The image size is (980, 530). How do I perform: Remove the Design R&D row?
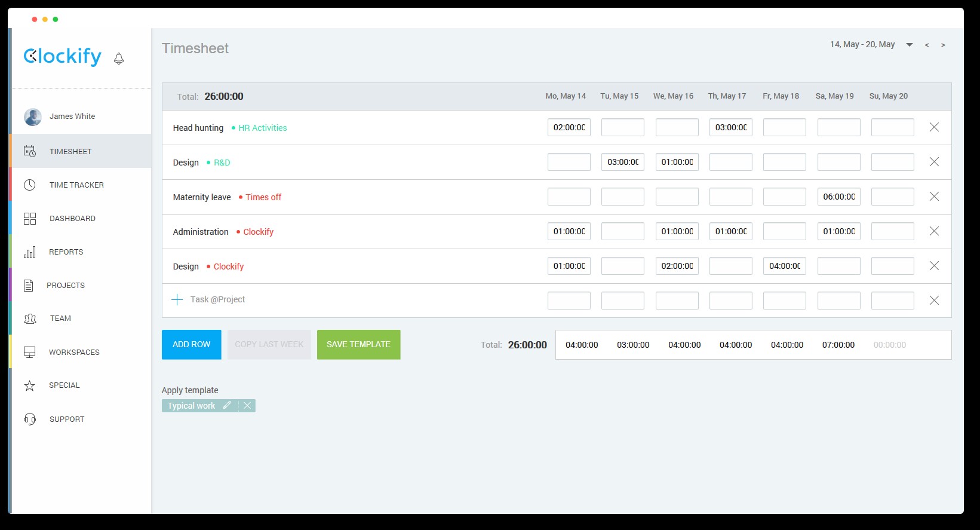(x=934, y=162)
